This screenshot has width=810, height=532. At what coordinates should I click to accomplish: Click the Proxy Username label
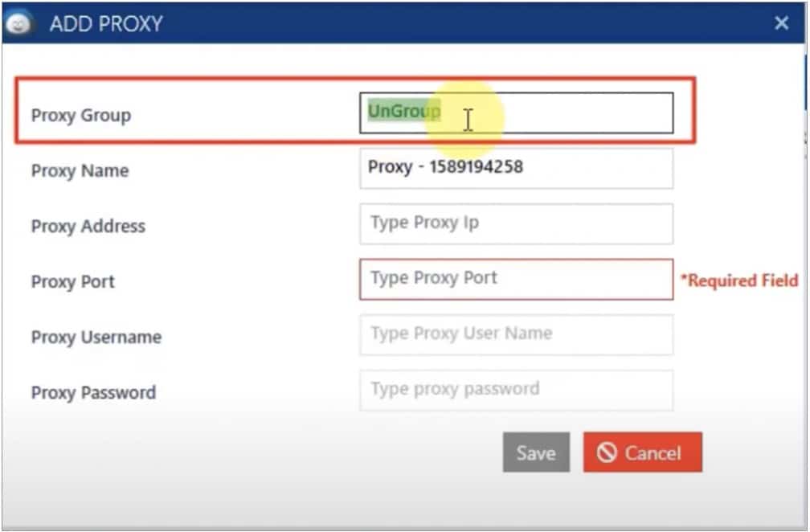point(96,338)
